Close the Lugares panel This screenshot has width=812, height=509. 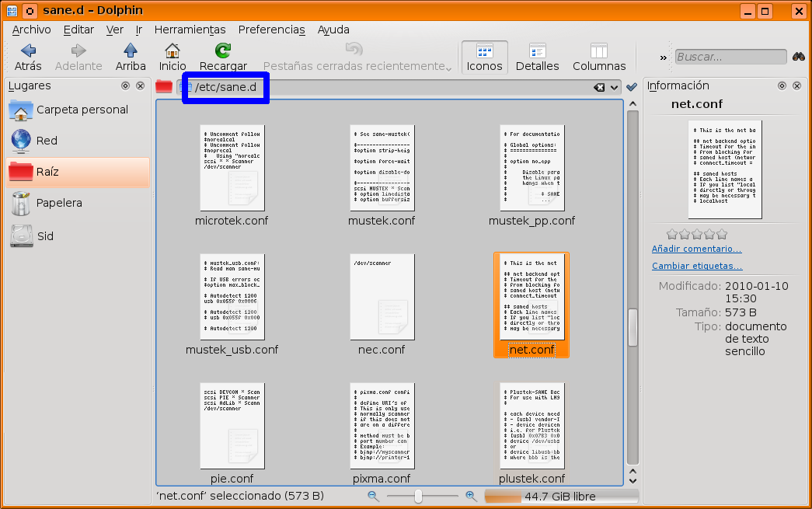point(141,86)
